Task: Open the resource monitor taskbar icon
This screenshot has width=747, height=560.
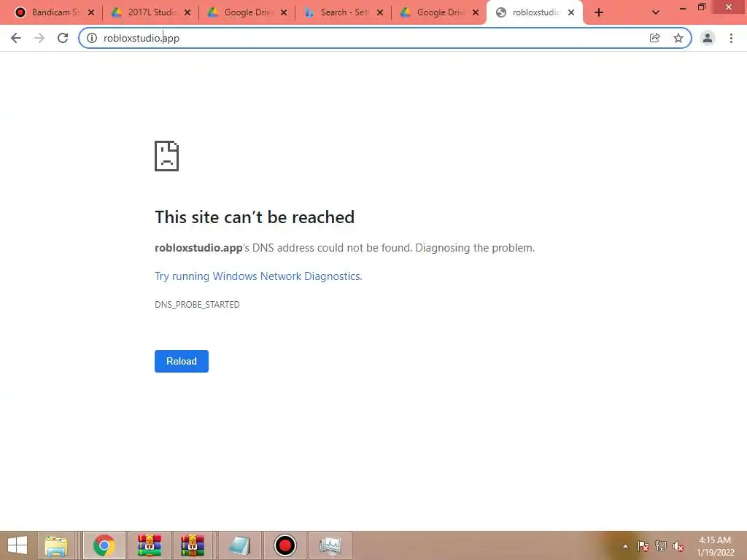Action: click(x=330, y=545)
